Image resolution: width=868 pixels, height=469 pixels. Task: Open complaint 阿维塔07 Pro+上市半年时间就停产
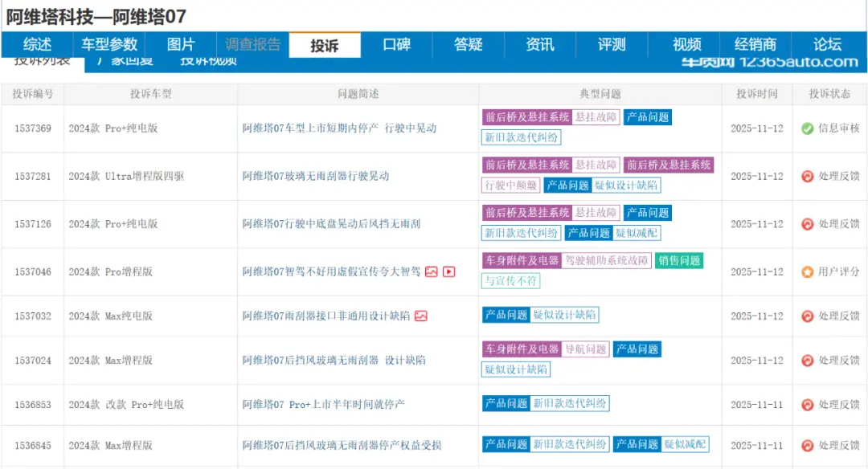[324, 405]
